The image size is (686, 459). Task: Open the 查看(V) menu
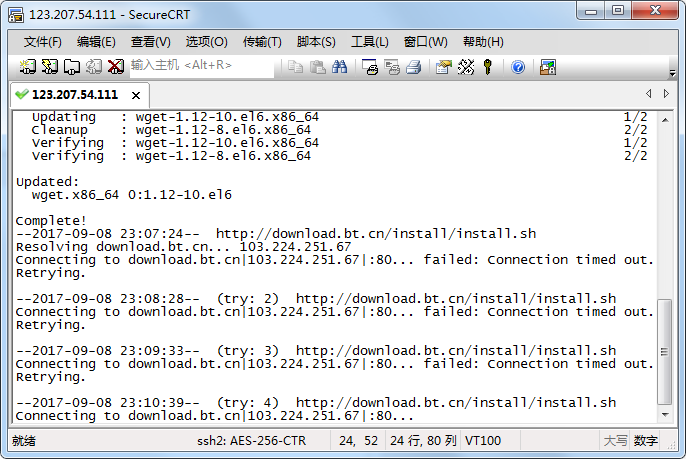(x=151, y=42)
